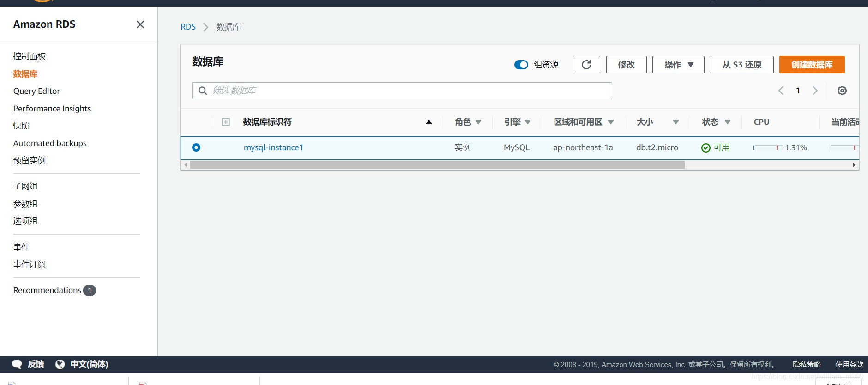Open 控制面板 in sidebar
The image size is (868, 385).
[30, 56]
